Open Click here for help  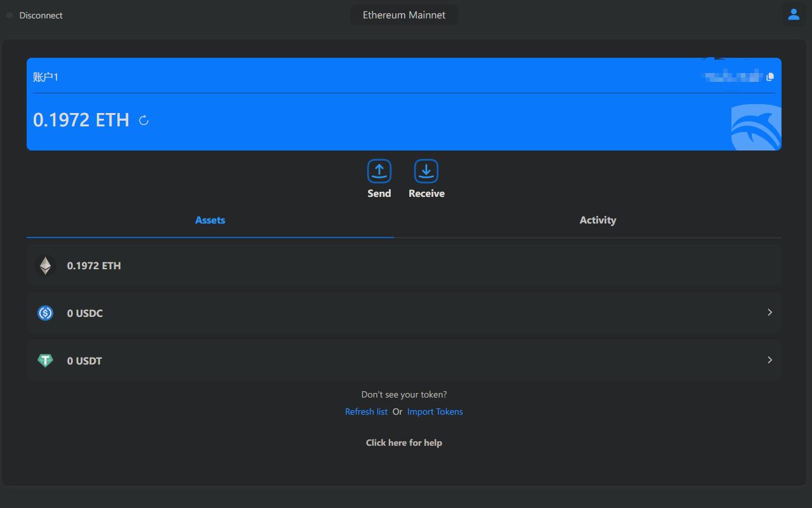pyautogui.click(x=404, y=443)
